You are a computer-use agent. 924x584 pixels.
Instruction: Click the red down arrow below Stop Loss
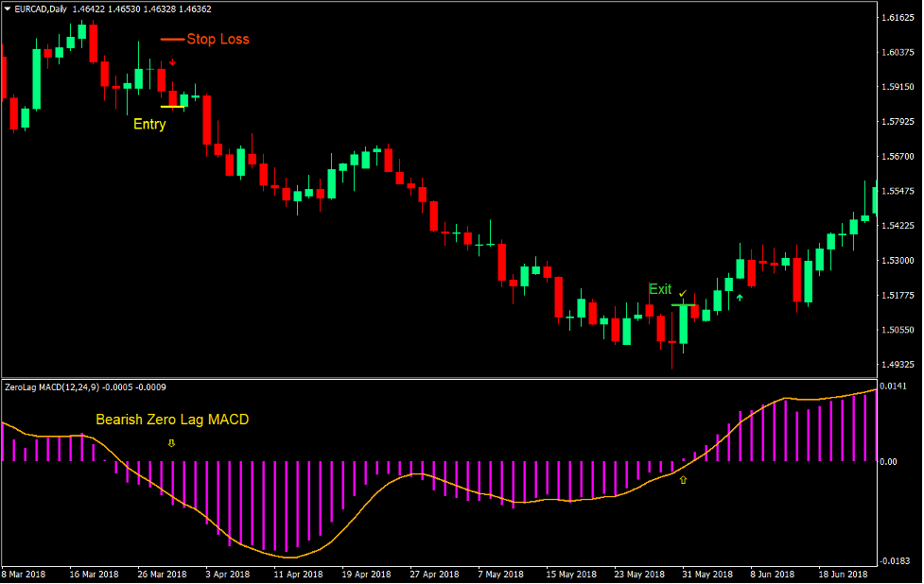172,61
